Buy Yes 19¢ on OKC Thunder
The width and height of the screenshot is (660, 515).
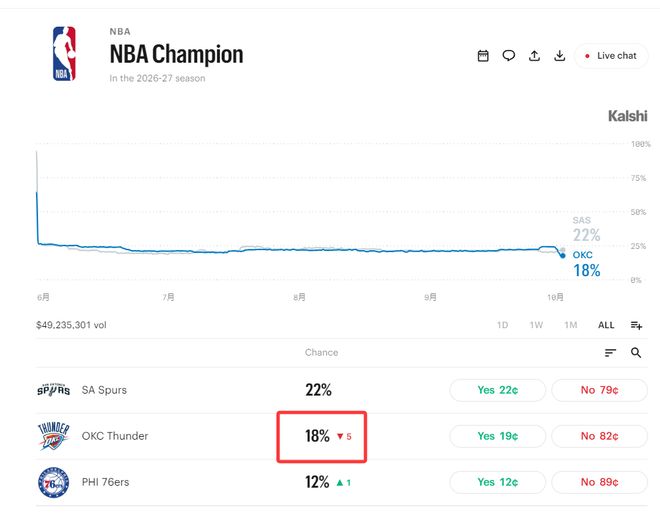pyautogui.click(x=498, y=436)
